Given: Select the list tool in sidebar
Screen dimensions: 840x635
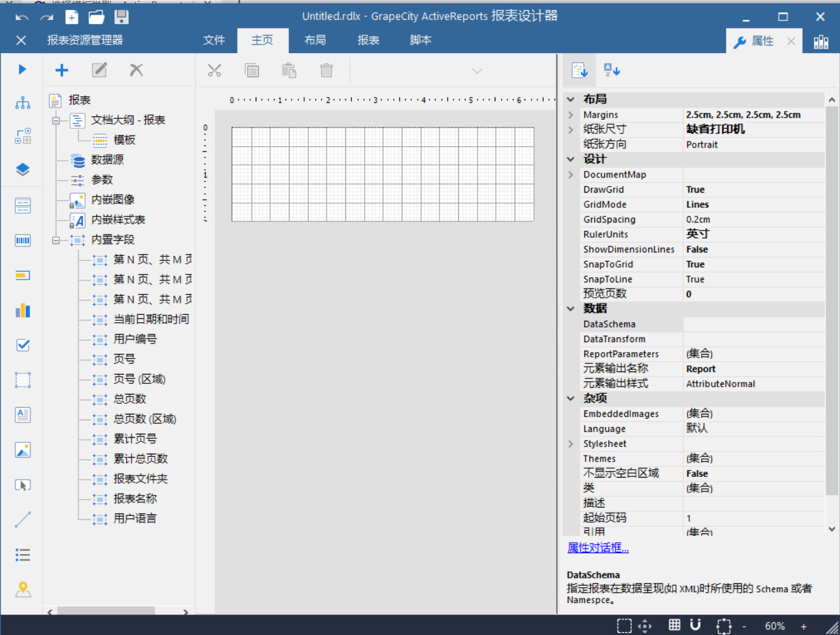Looking at the screenshot, I should [23, 555].
